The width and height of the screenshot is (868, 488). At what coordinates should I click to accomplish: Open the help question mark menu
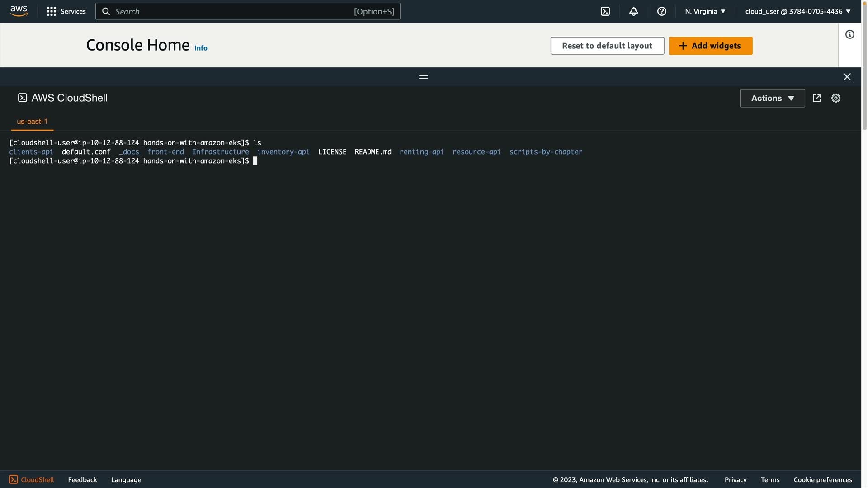pos(661,11)
